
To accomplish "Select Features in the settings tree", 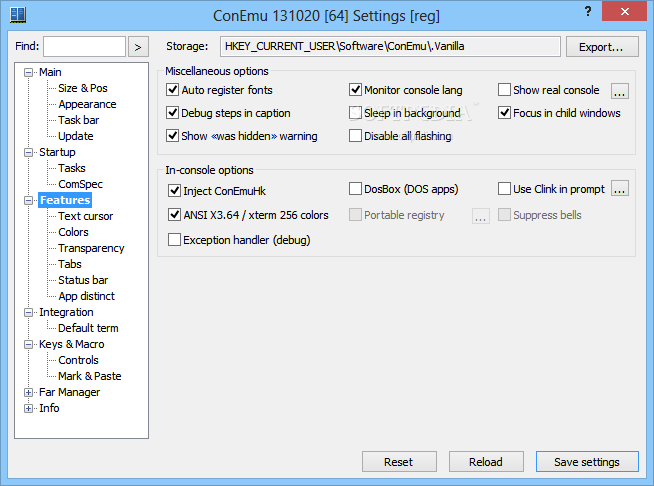I will [x=65, y=200].
